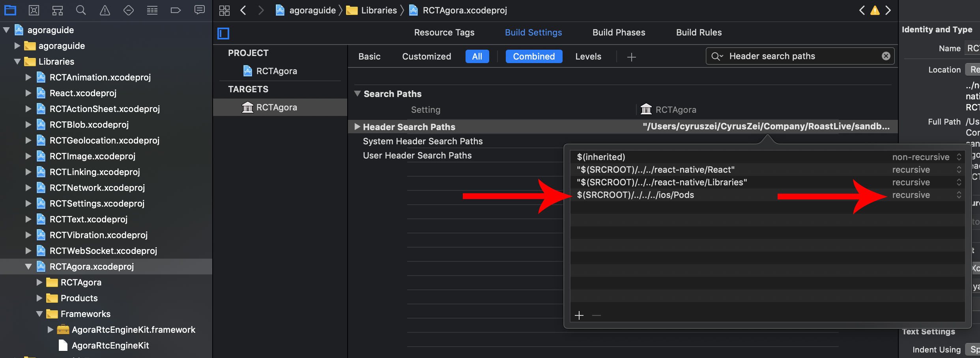Open the Test navigator diamond icon

pos(129,10)
